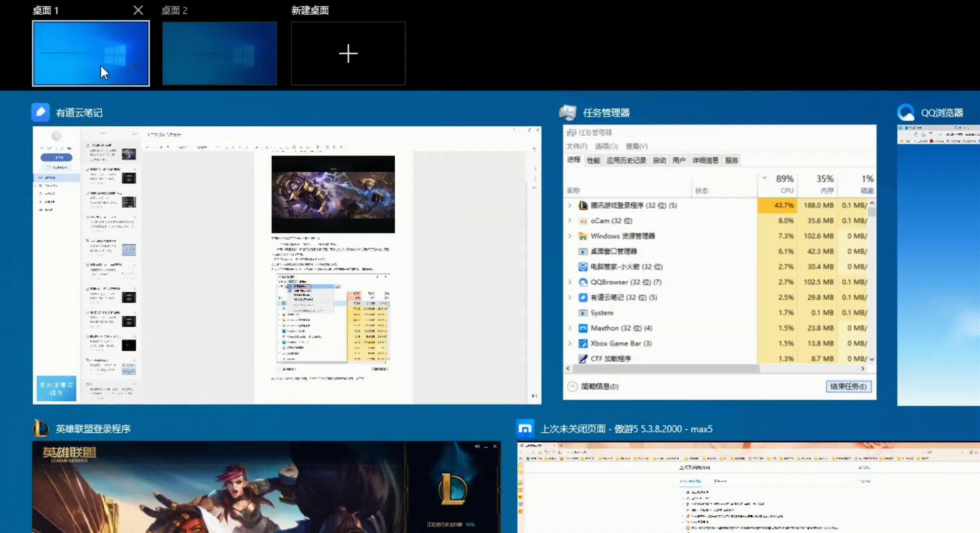Switch to the 启动 tab
This screenshot has height=533, width=980.
659,160
